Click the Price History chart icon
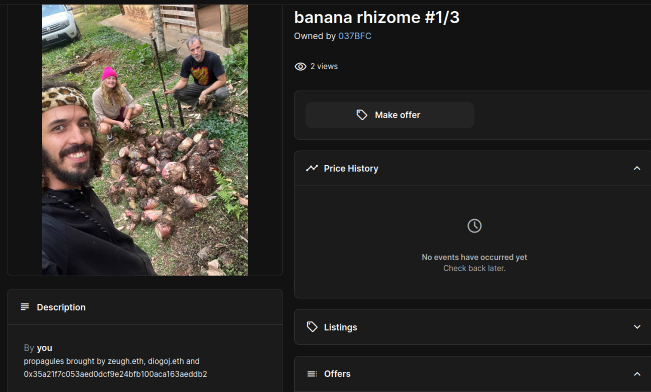This screenshot has width=651, height=392. tap(312, 168)
